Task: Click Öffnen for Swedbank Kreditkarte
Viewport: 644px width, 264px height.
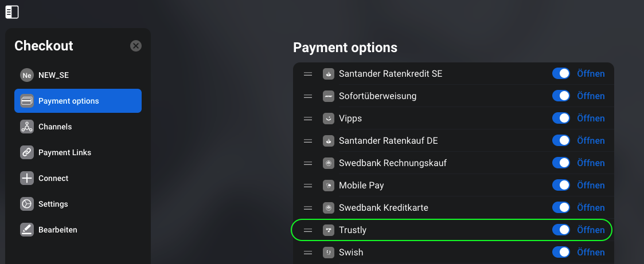Action: pos(591,207)
